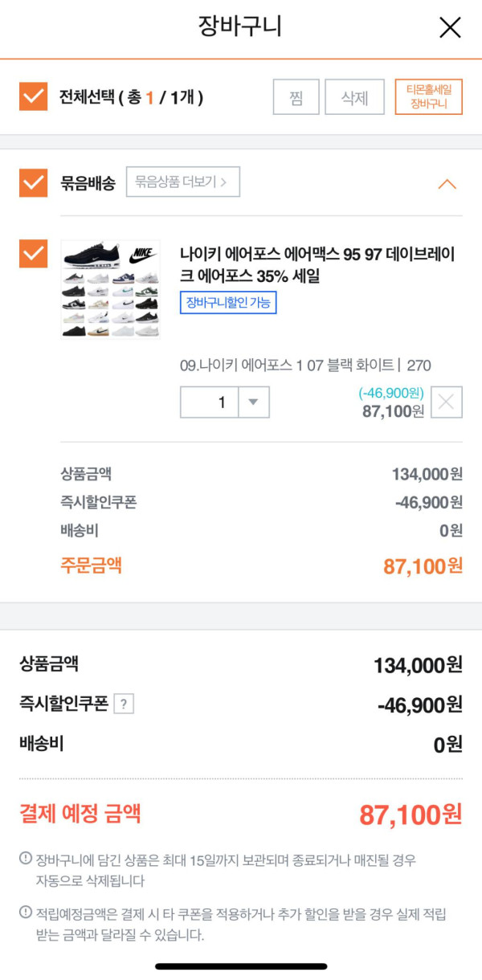Image resolution: width=482 pixels, height=980 pixels.
Task: Open 티몬홀세일 장바구니 tab
Action: pyautogui.click(x=428, y=97)
